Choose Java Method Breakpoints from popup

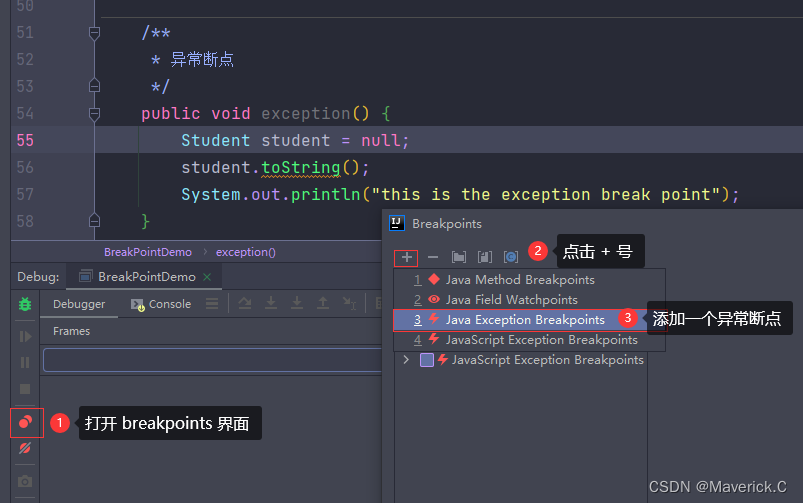[530, 280]
